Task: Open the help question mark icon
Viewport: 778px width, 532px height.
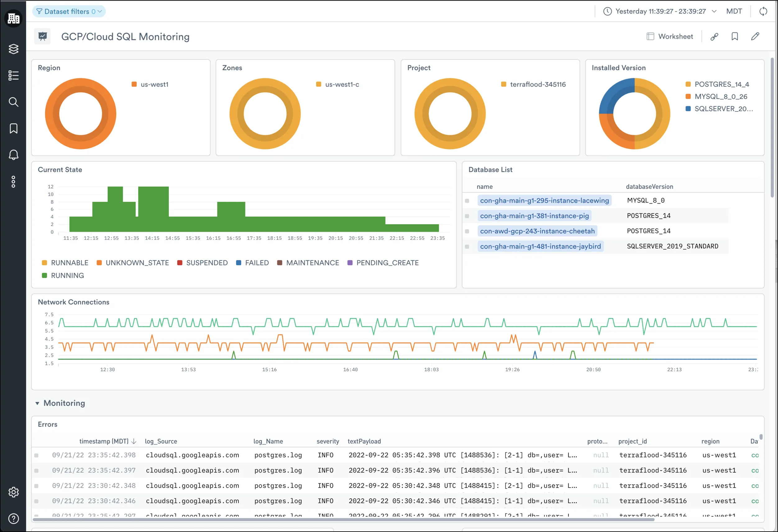Action: (x=13, y=519)
